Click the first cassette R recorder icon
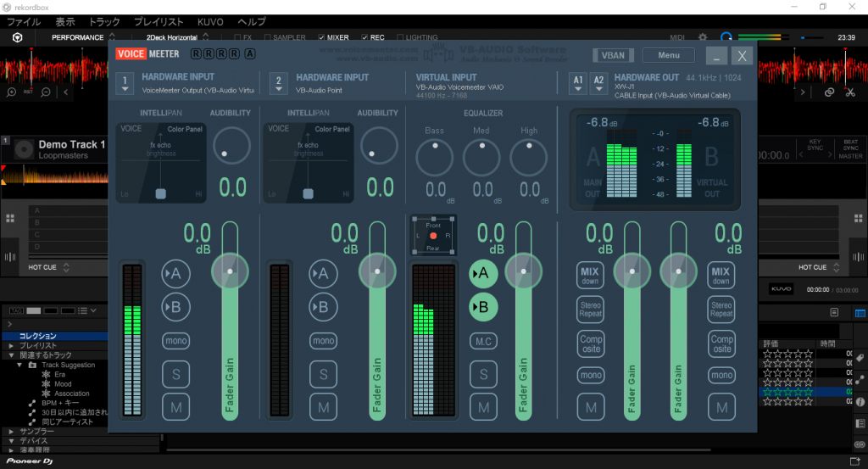The height and width of the screenshot is (469, 868). coord(196,53)
